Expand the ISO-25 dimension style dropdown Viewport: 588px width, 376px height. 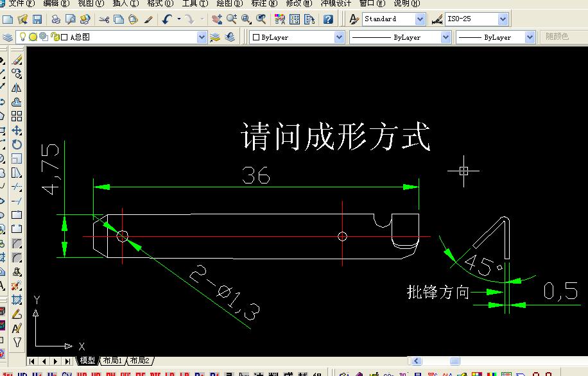503,19
